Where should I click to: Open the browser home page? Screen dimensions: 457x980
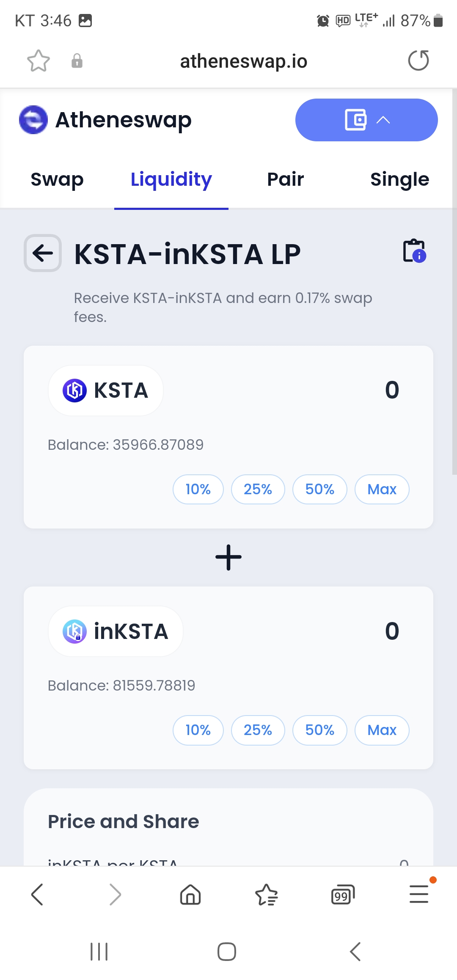tap(190, 895)
